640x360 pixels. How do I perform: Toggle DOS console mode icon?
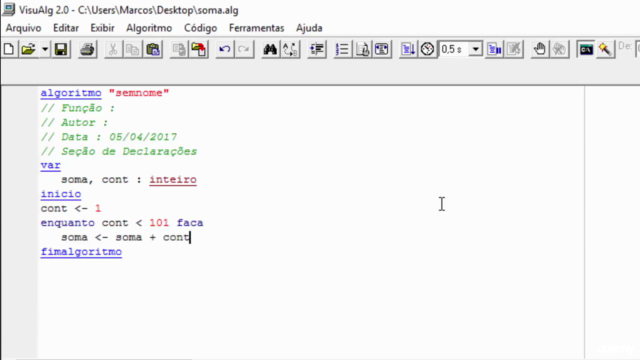(x=586, y=49)
